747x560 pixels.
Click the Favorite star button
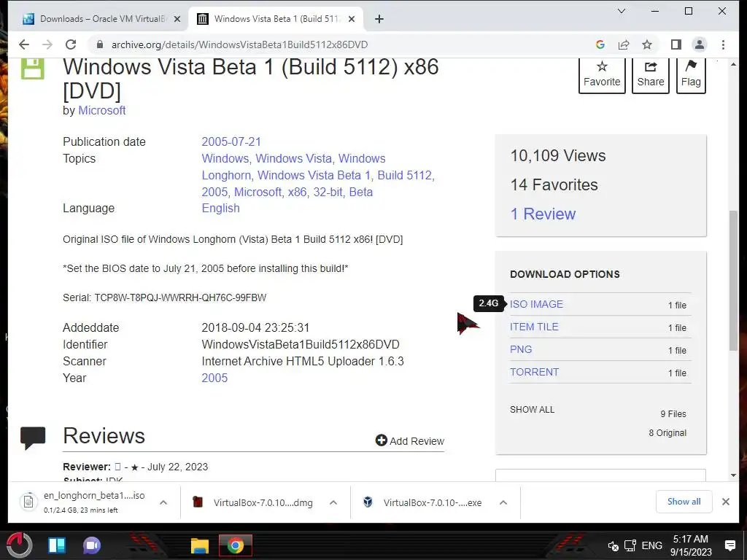[x=602, y=75]
